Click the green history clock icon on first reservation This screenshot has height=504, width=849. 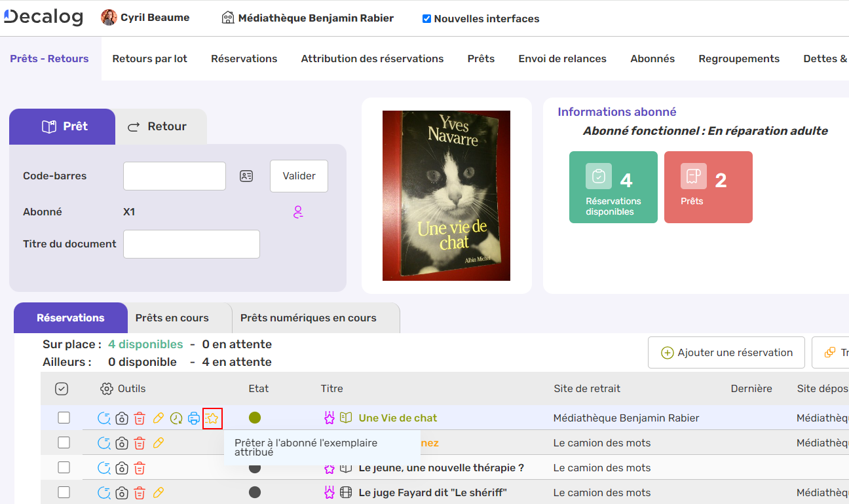click(x=176, y=418)
